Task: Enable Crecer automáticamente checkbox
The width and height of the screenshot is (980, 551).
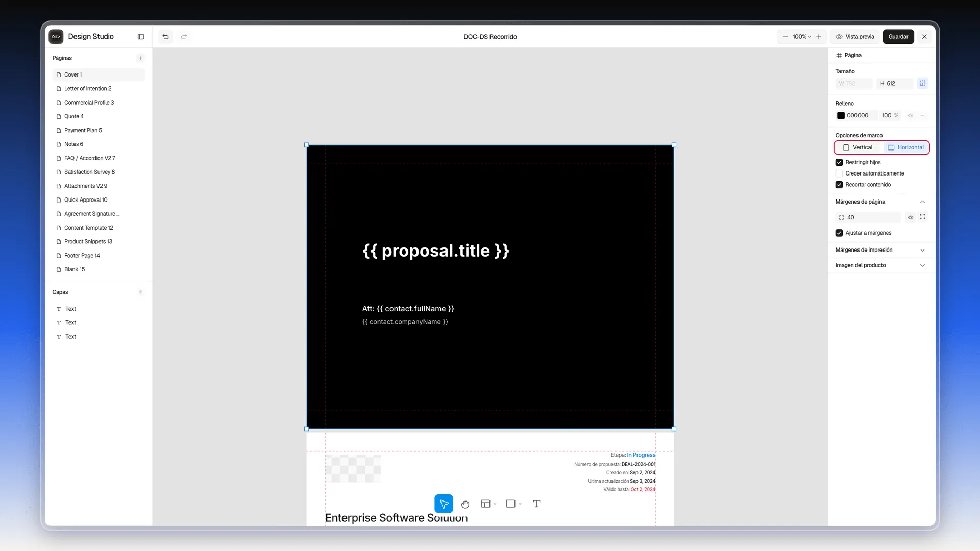Action: coord(839,173)
